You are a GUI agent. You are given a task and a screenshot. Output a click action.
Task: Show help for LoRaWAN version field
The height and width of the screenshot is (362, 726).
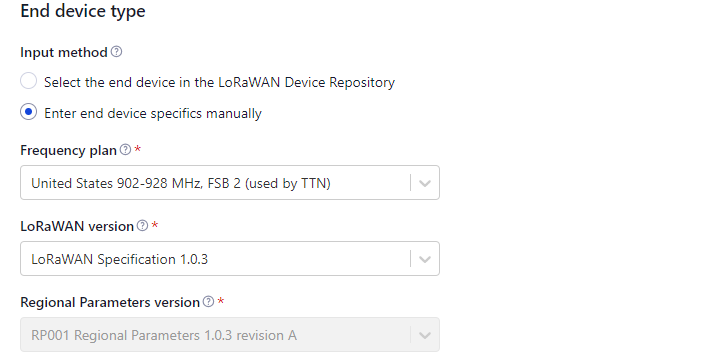pos(143,226)
